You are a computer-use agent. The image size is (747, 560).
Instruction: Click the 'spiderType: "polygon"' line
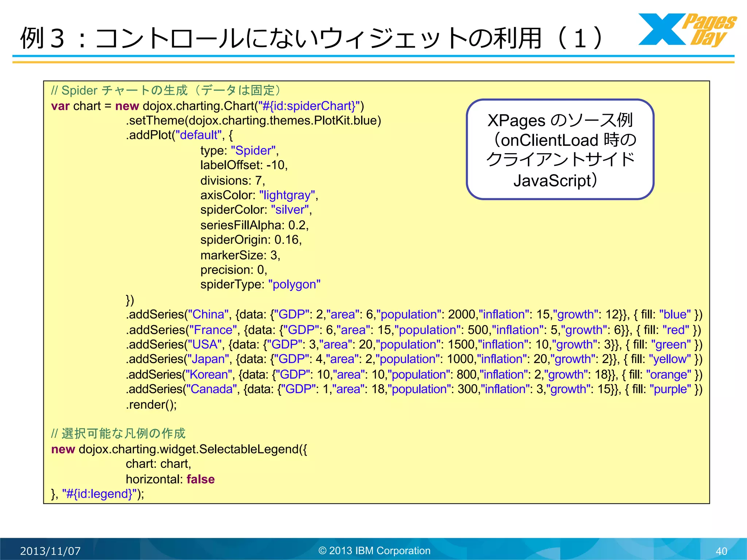click(260, 284)
